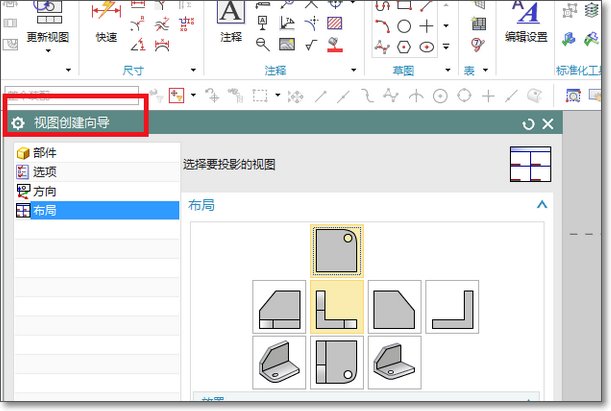Toggle the arc center snap option
Screen dimensions: 611x411
[440, 96]
